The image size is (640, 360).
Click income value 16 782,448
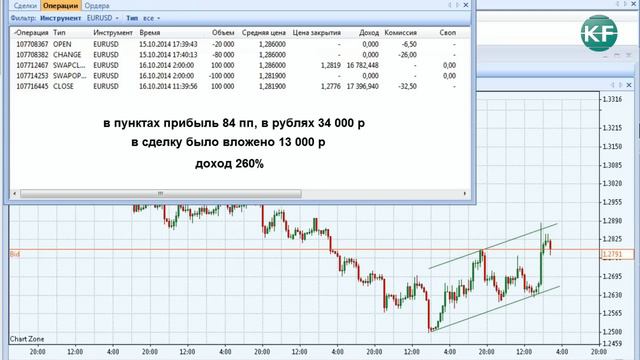(x=362, y=65)
